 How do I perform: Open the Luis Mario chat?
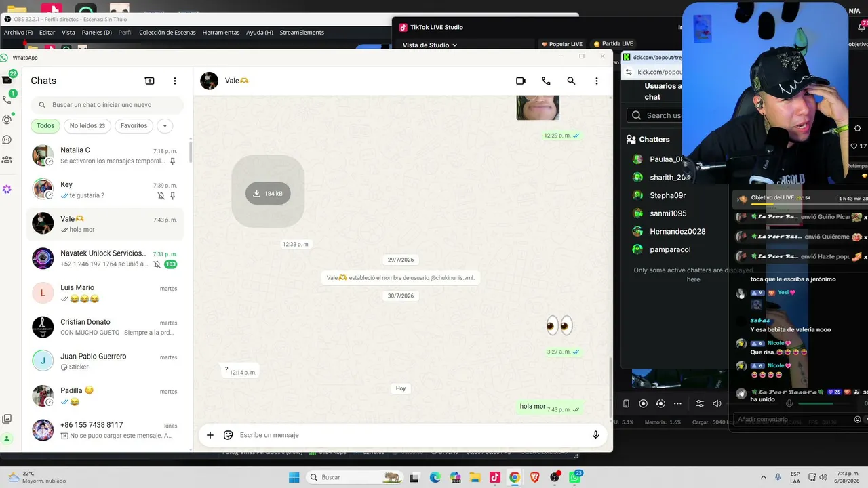pyautogui.click(x=105, y=293)
